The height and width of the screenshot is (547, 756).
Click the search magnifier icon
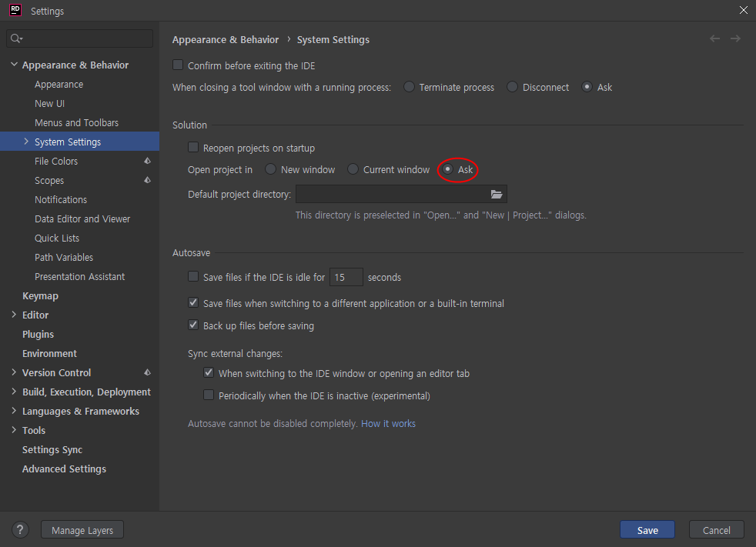point(16,38)
